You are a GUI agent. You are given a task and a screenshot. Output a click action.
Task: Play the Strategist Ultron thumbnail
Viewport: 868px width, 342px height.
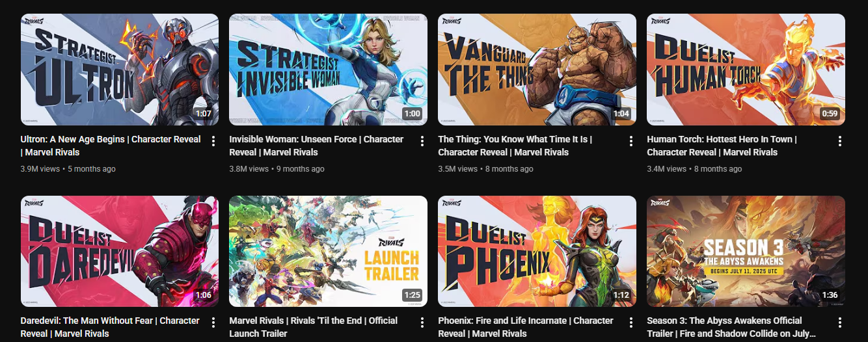point(120,70)
